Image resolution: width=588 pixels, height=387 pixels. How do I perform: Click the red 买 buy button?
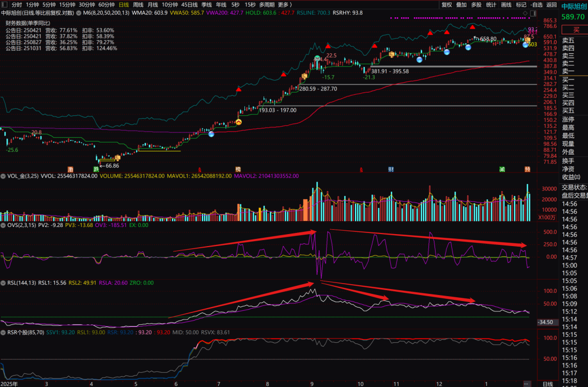[x=575, y=29]
